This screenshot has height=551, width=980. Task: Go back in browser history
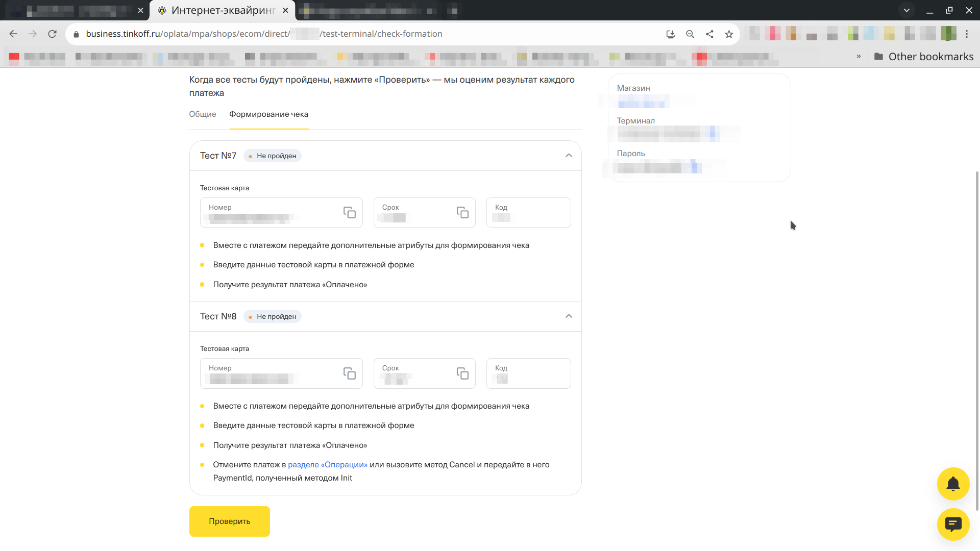point(13,34)
